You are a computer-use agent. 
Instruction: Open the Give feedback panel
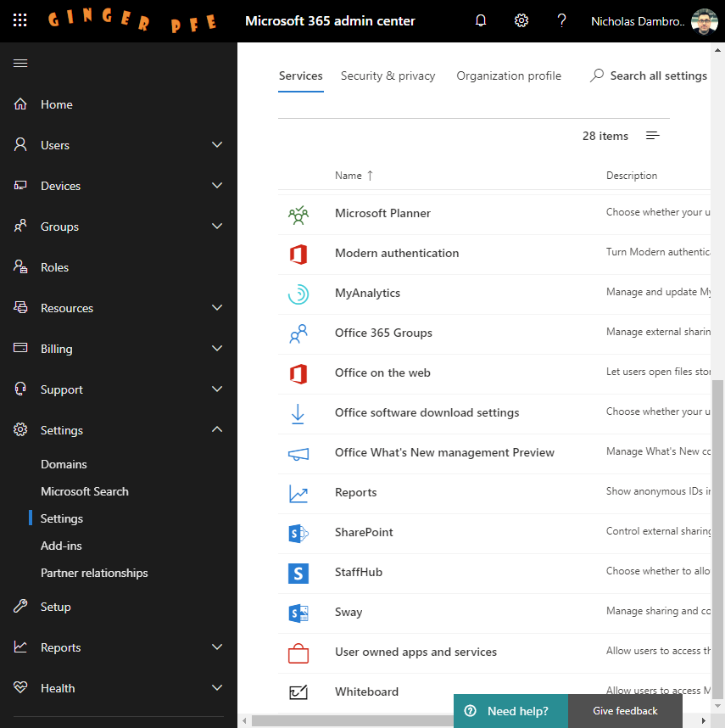[625, 710]
